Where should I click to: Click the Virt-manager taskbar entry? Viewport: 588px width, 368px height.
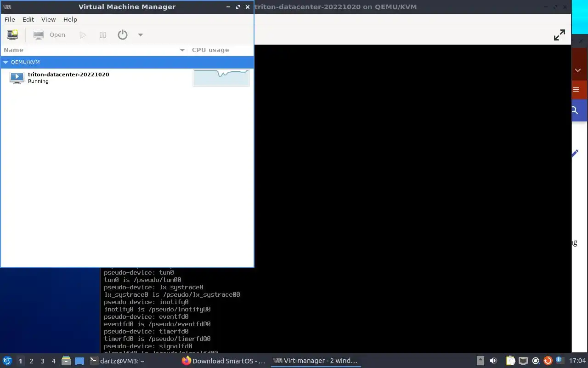point(315,361)
